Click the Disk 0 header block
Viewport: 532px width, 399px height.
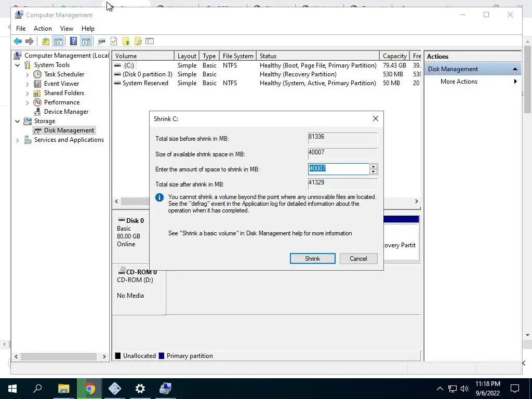coord(131,237)
